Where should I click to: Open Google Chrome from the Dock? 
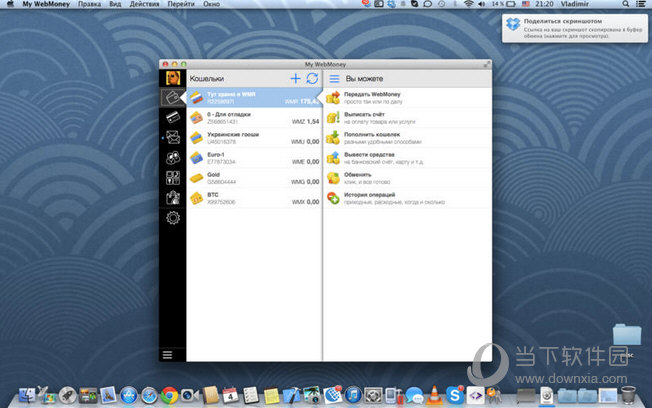[x=169, y=395]
